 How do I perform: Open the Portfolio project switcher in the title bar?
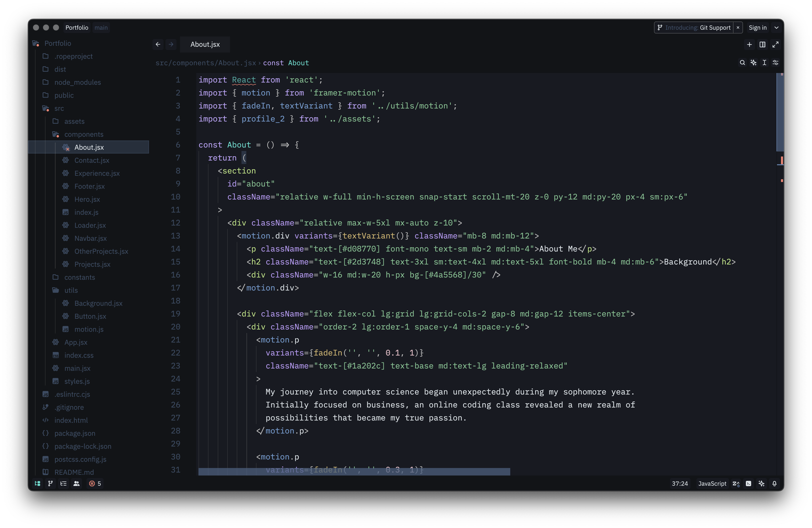click(x=77, y=28)
